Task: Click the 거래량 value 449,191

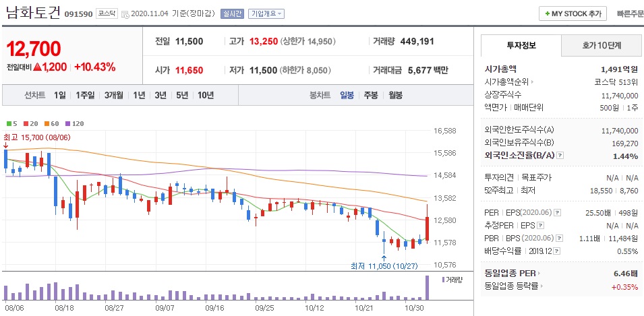Action: (x=417, y=42)
